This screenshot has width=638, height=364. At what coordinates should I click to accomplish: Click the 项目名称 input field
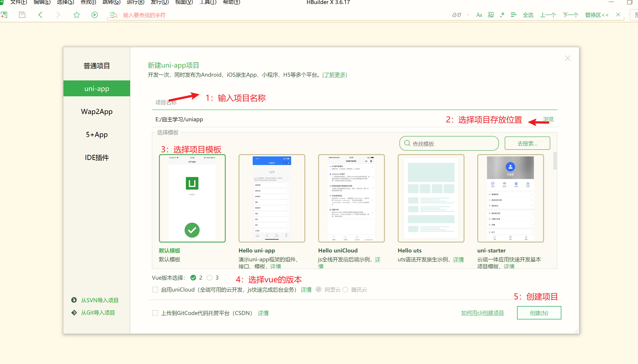354,102
